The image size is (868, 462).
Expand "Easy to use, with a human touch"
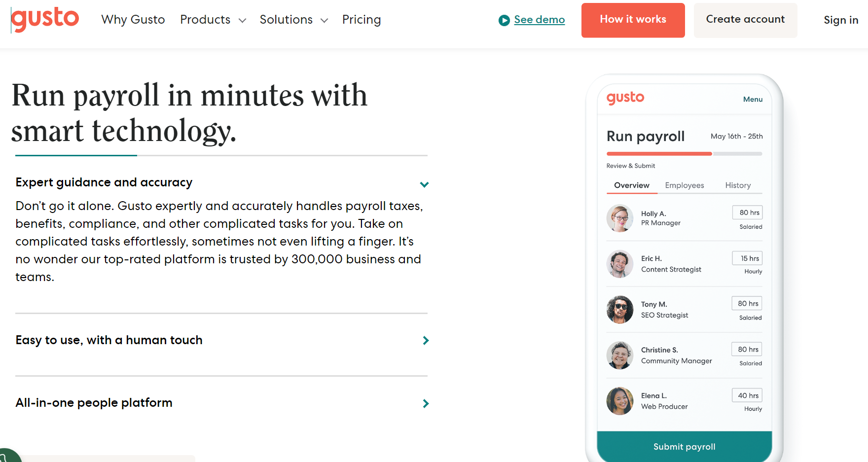click(425, 340)
